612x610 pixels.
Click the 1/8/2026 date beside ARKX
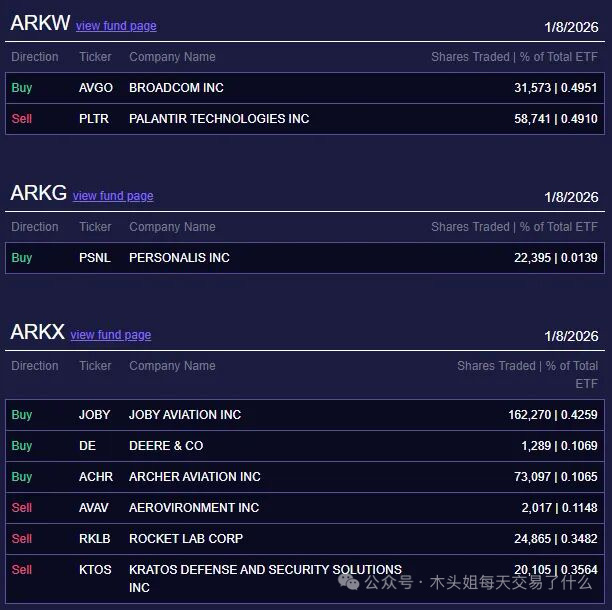[x=571, y=336]
